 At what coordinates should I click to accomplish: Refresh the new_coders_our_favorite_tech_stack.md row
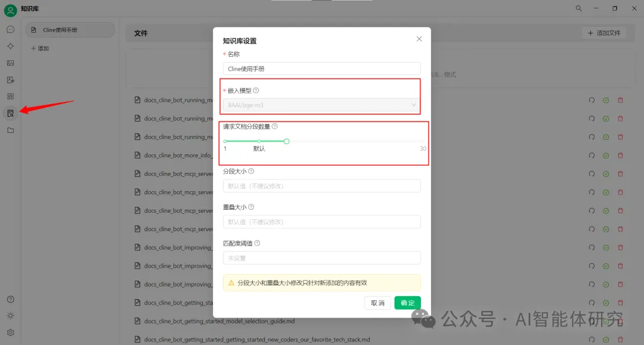tap(592, 339)
